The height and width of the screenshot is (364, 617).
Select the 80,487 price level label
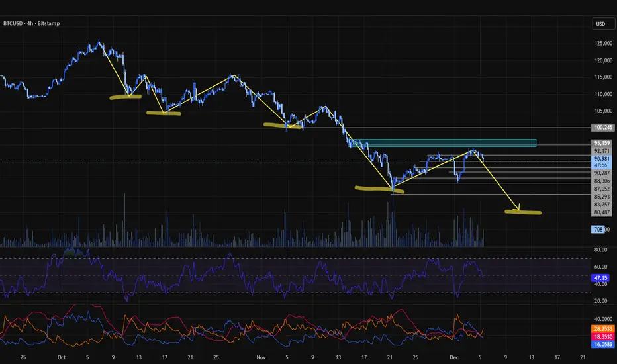602,212
